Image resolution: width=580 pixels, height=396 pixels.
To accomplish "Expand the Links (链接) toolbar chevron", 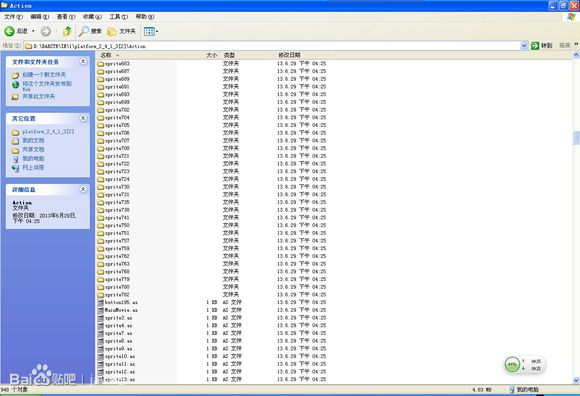I will click(x=576, y=44).
